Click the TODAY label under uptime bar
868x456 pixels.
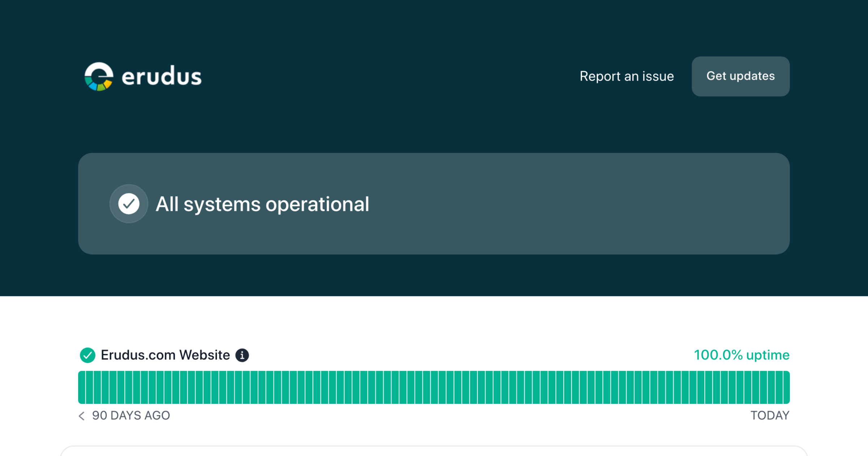pyautogui.click(x=770, y=415)
